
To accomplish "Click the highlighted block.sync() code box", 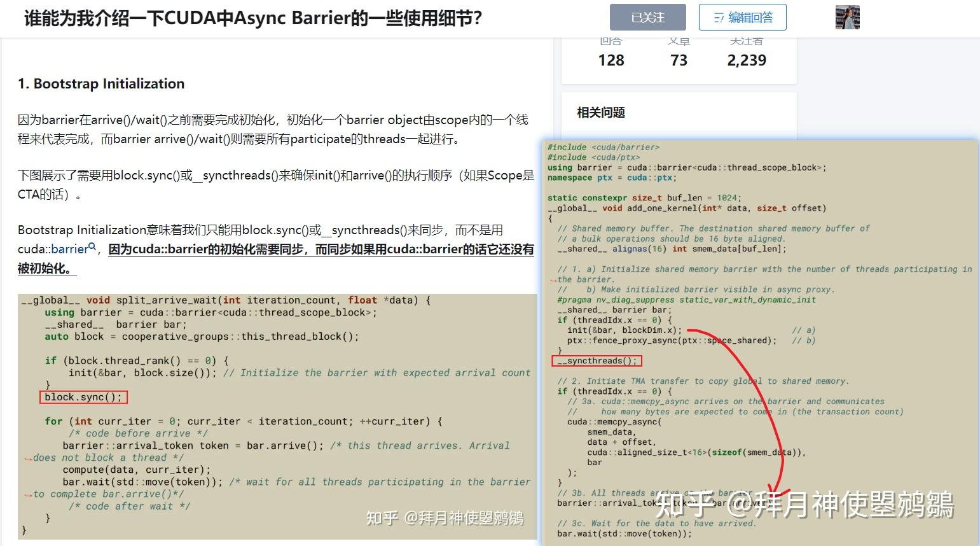I will (x=83, y=396).
